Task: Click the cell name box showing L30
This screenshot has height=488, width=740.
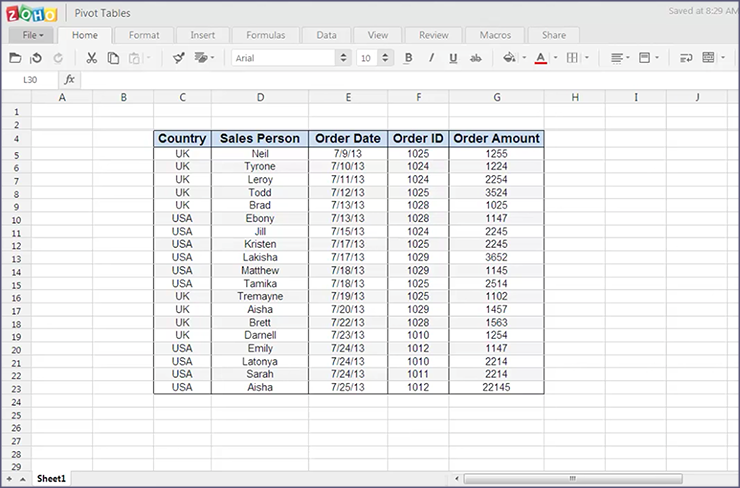Action: click(30, 79)
